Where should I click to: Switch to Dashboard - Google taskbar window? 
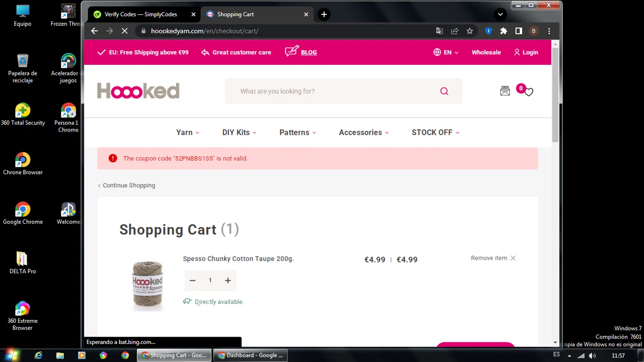coord(250,355)
